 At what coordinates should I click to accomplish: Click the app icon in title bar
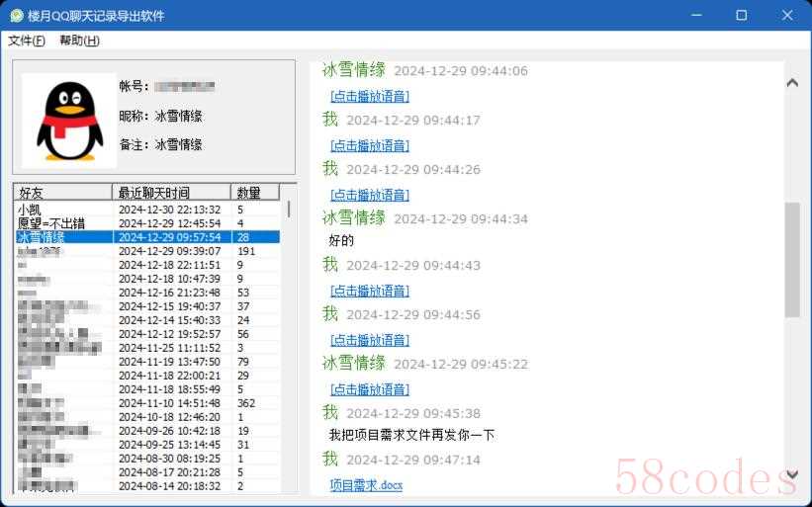[16, 16]
